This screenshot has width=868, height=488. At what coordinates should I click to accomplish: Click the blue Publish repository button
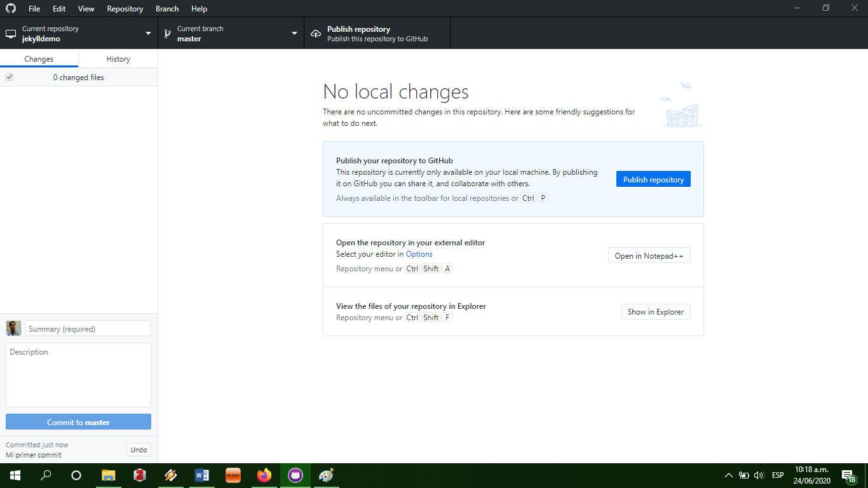pos(653,179)
